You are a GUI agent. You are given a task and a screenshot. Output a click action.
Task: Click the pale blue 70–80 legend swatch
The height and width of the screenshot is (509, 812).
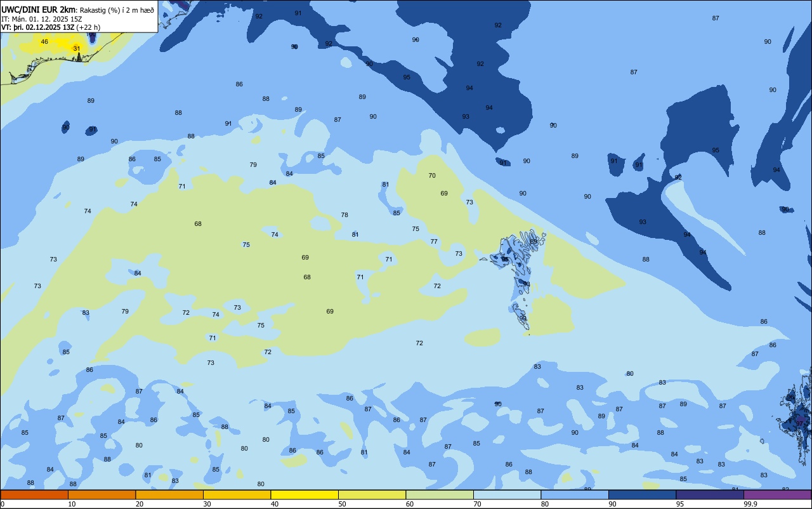click(x=507, y=494)
